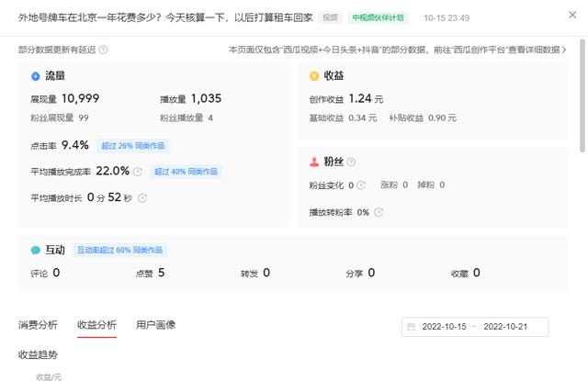The width and height of the screenshot is (588, 381).
Task: Click 点赞 count 5
Action: [x=162, y=273]
